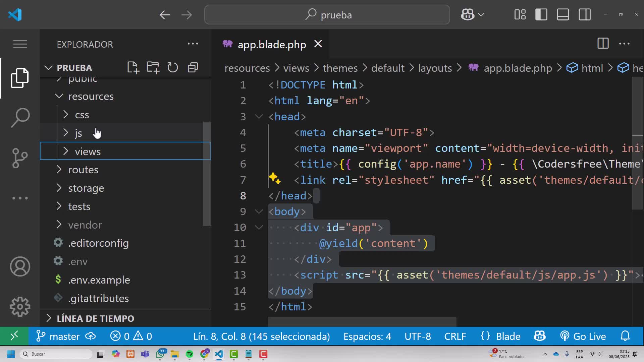Show additional views ellipsis in activity bar
The width and height of the screenshot is (644, 362).
pyautogui.click(x=20, y=198)
